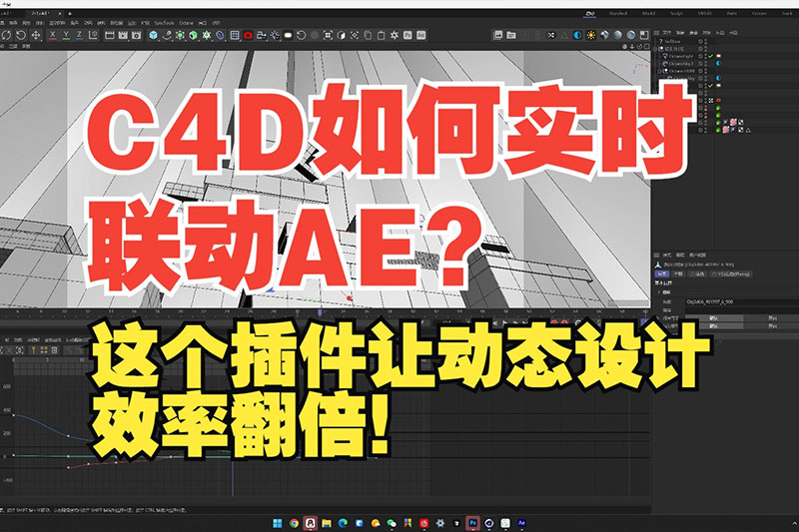
Task: Switch to the Model layout tab
Action: tap(648, 13)
